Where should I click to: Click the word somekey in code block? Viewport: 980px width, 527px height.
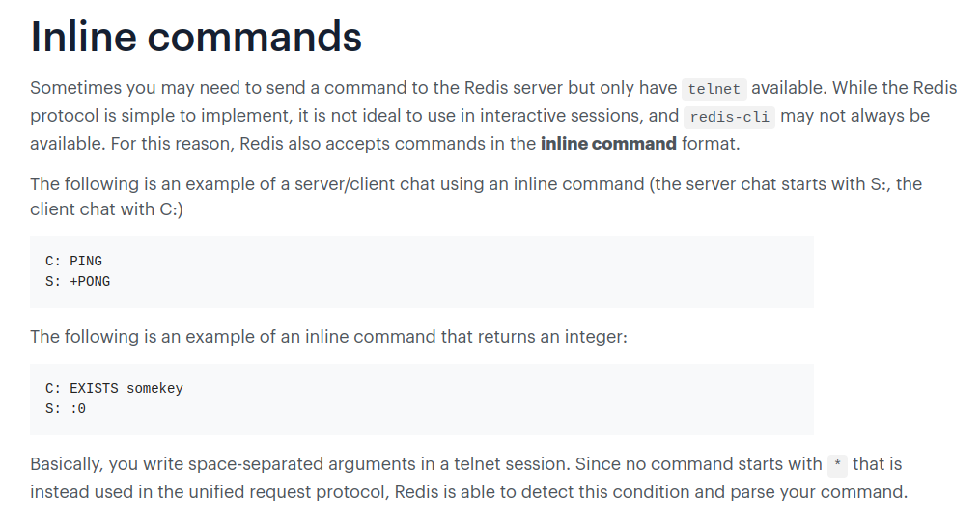coord(155,388)
